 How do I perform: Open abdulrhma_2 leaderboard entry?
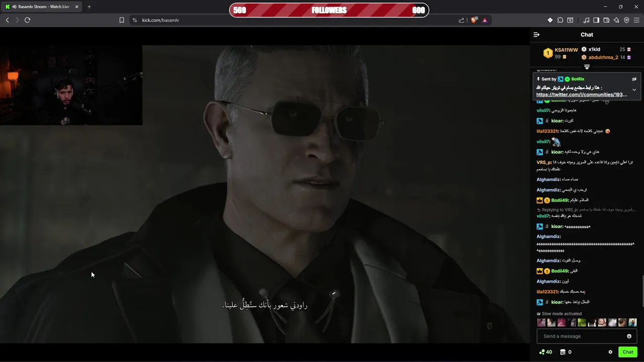[x=603, y=57]
